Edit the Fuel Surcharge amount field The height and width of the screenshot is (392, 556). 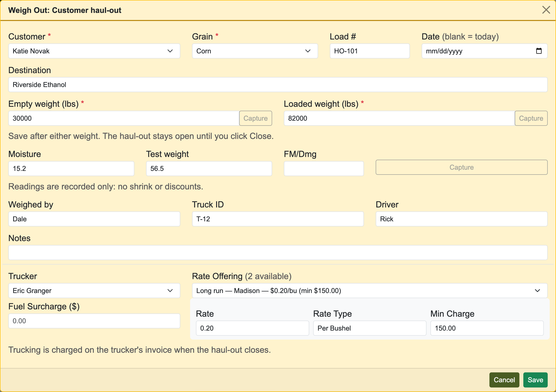pyautogui.click(x=94, y=321)
